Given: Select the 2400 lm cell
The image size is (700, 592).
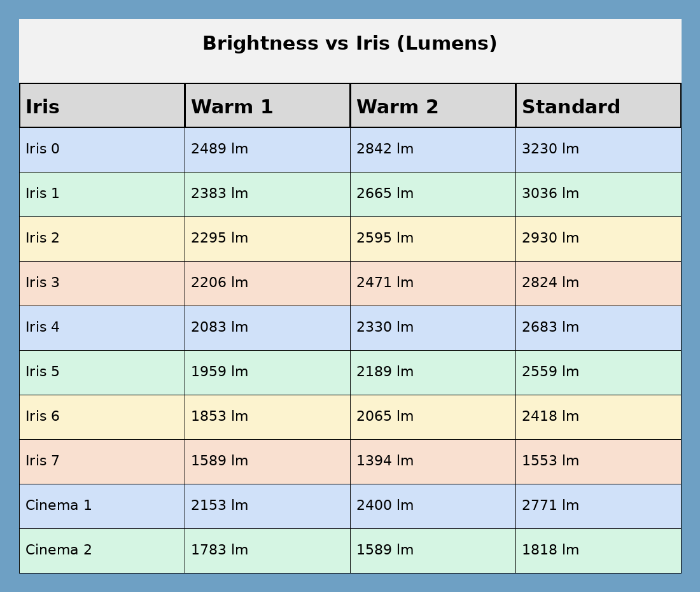Looking at the screenshot, I should coord(385,505).
